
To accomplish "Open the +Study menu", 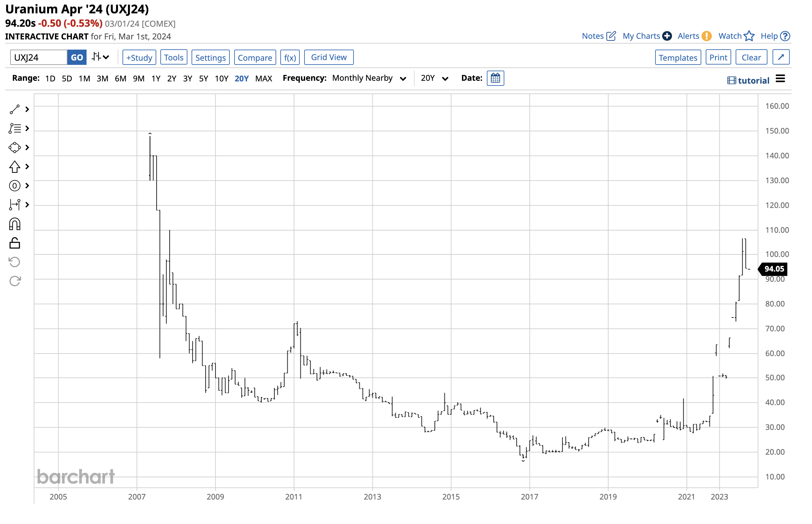I will [139, 57].
